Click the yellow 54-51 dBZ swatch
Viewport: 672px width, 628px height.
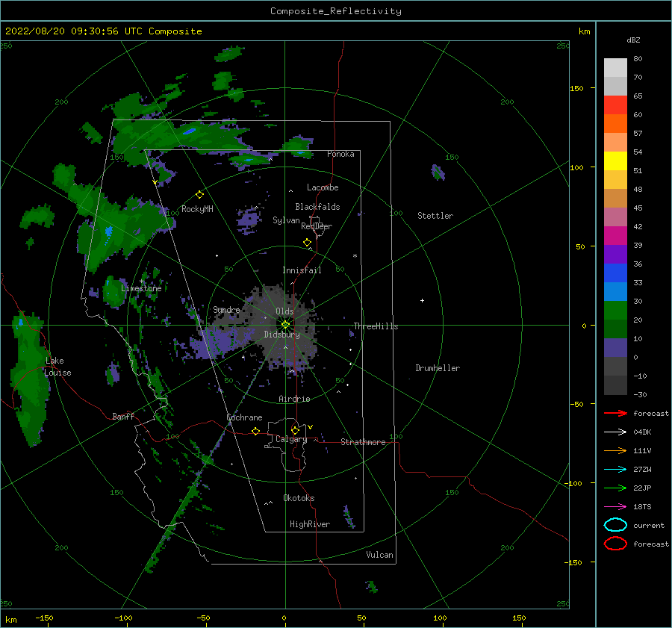(615, 161)
